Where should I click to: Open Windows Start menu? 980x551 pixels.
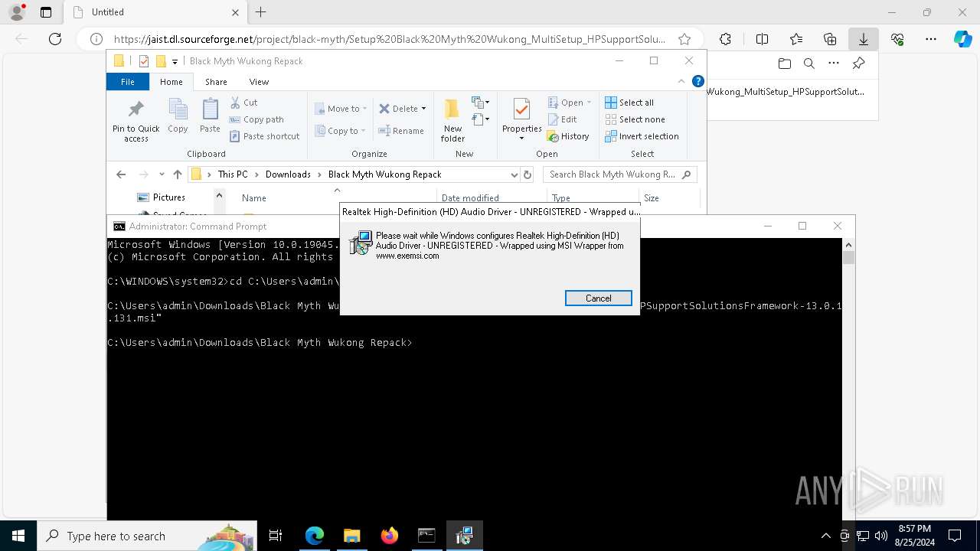(x=18, y=536)
